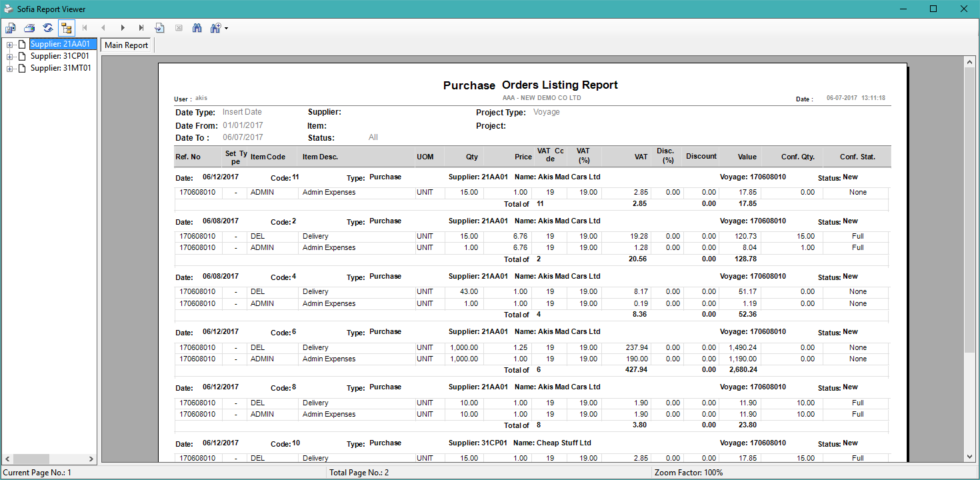The image size is (980, 480).
Task: Click the zoom magnifier binoculars icon
Action: (x=215, y=28)
